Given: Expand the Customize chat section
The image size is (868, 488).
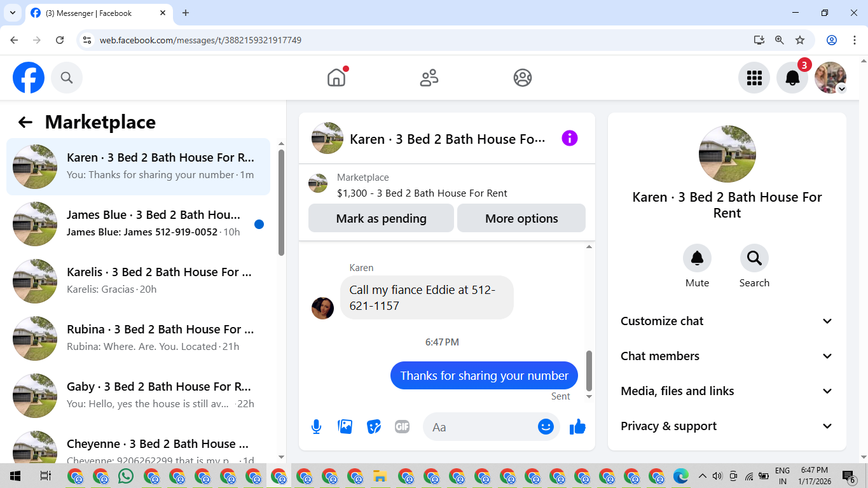Looking at the screenshot, I should [x=727, y=321].
